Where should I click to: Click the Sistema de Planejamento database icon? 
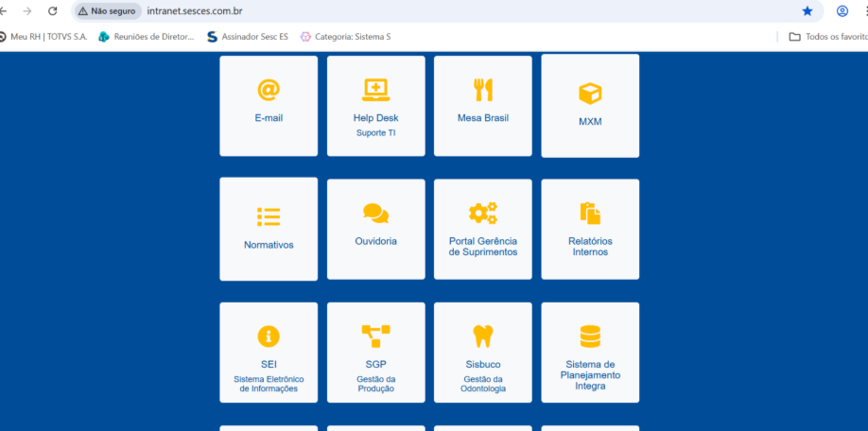pyautogui.click(x=590, y=336)
